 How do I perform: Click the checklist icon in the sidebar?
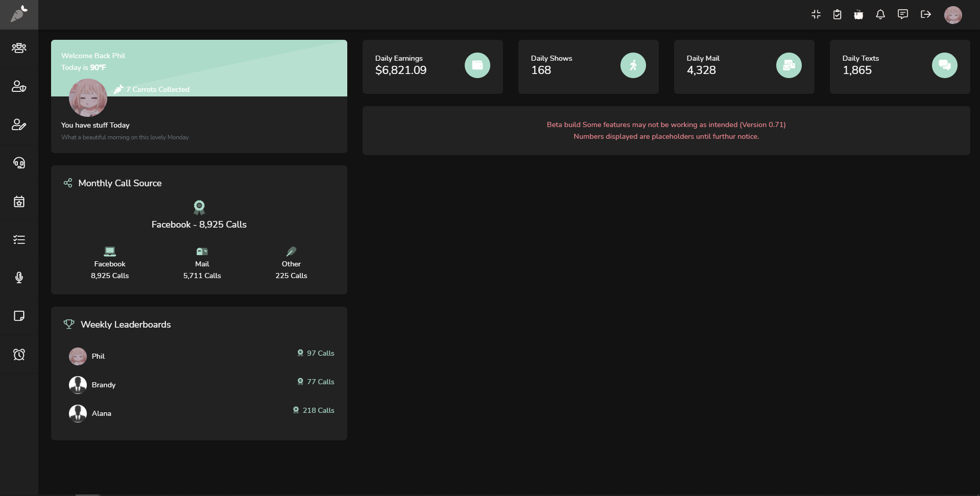point(19,239)
